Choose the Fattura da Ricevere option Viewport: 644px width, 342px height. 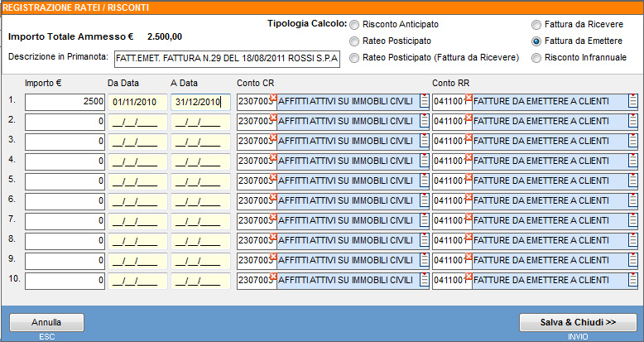click(536, 25)
